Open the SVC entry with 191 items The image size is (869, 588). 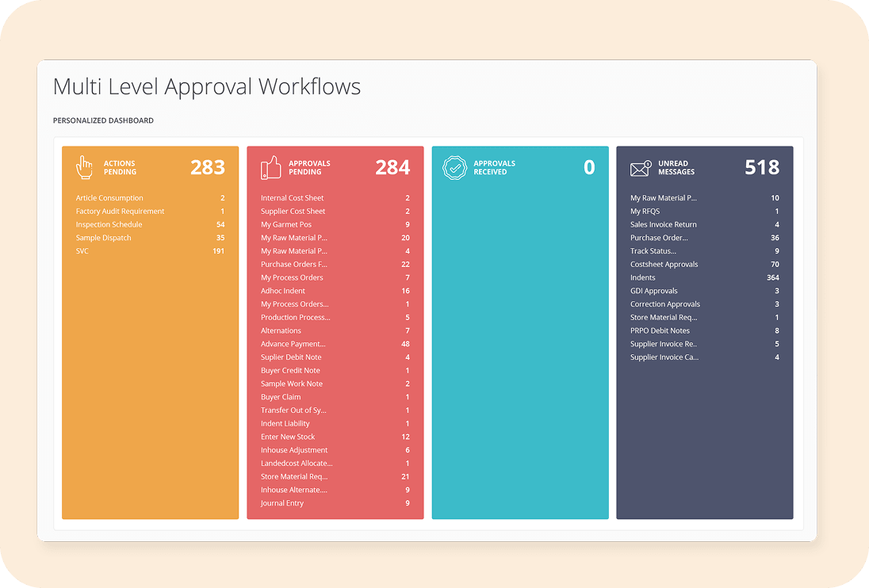click(82, 251)
